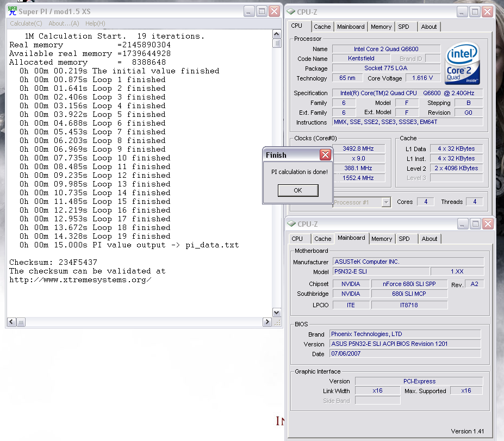Close the Super PI window
This screenshot has height=441, width=504.
(274, 11)
